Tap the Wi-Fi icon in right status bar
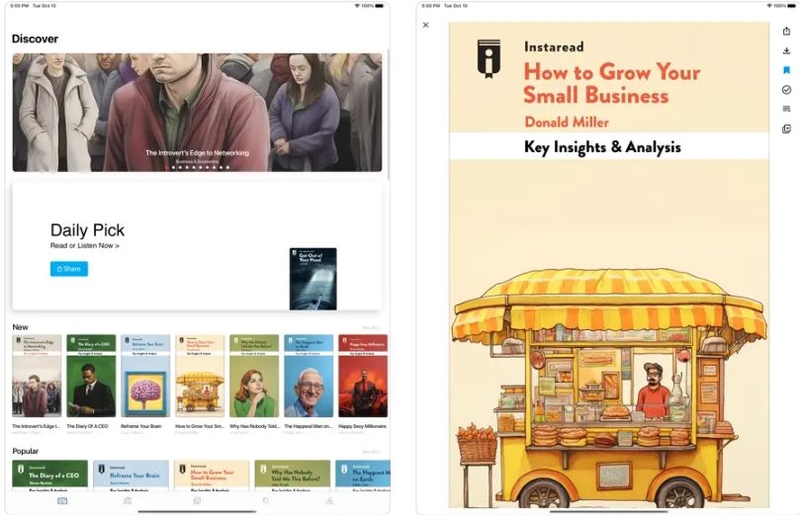The height and width of the screenshot is (515, 800). click(769, 6)
